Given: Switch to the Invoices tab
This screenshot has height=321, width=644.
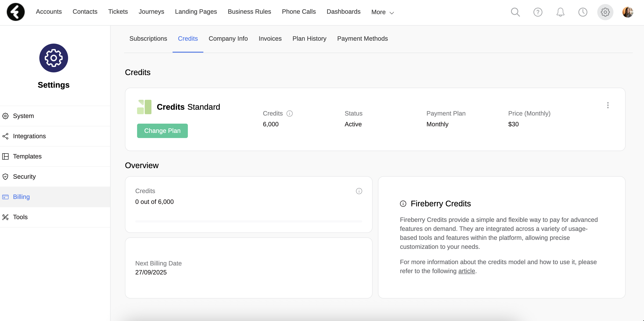Looking at the screenshot, I should pyautogui.click(x=270, y=38).
